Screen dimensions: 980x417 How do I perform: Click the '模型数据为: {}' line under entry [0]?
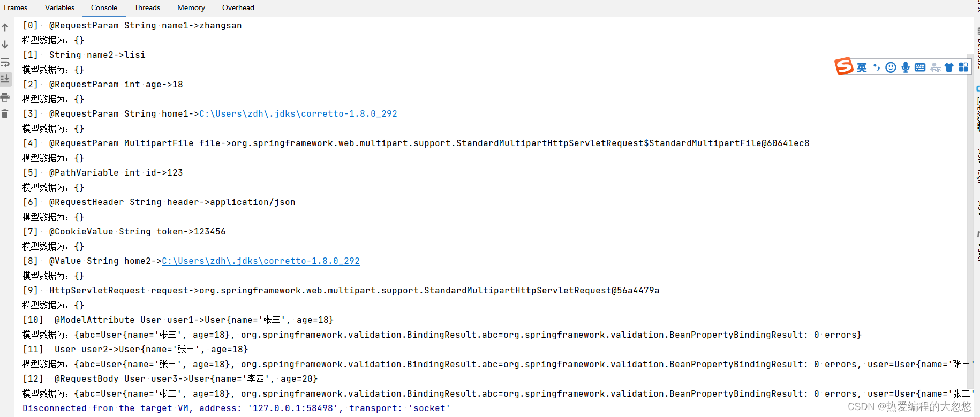point(53,40)
